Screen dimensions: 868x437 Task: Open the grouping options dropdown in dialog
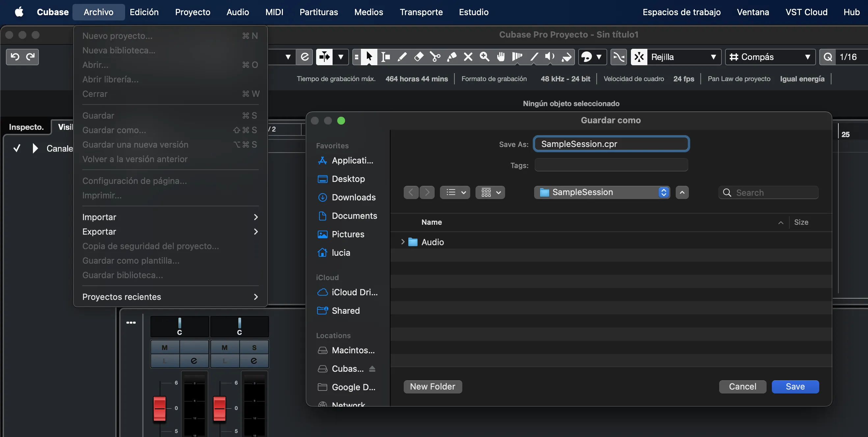490,192
